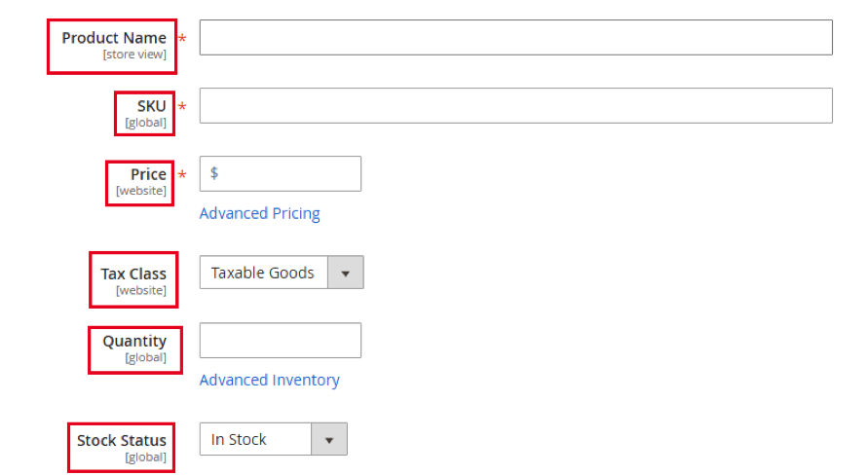Click the dollar sign in Price field
The height and width of the screenshot is (476, 868).
click(x=214, y=173)
